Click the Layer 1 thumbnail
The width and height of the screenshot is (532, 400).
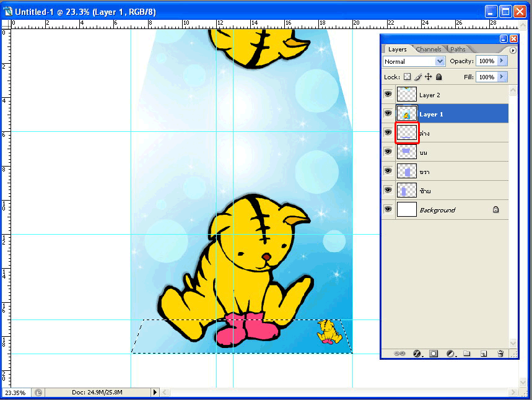pyautogui.click(x=406, y=114)
